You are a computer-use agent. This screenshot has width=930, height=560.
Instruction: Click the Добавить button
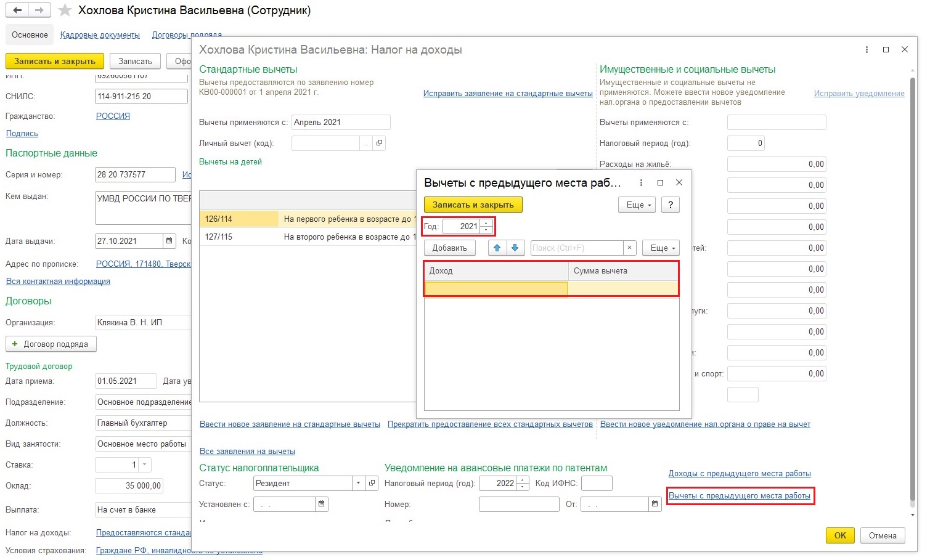[x=450, y=248]
